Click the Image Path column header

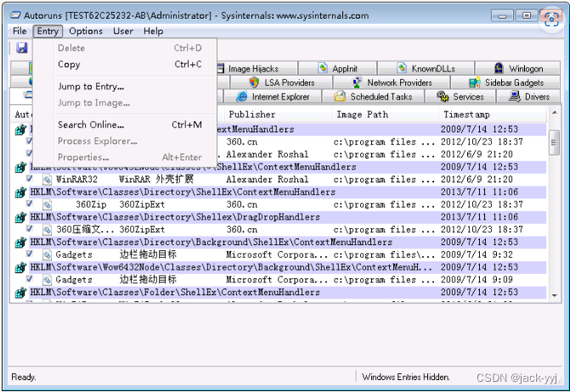[385, 115]
